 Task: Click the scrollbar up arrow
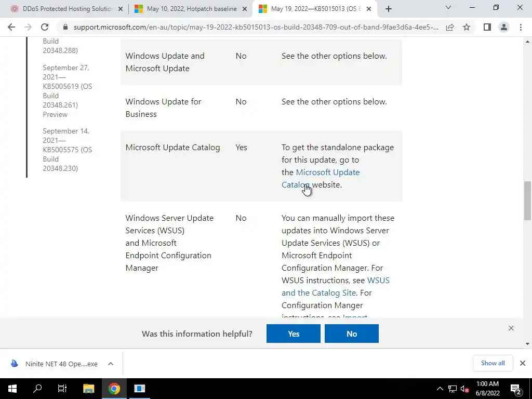(527, 42)
